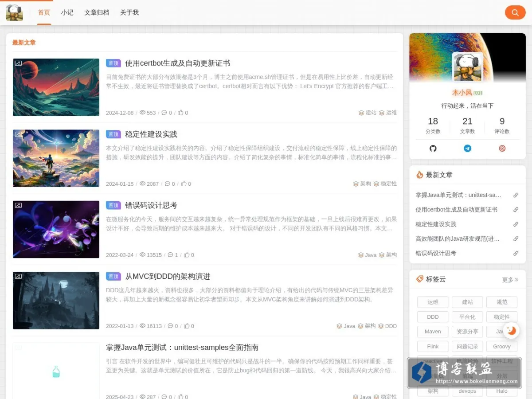Open article 使用certbot生成及自动更新证书 title
The width and height of the screenshot is (532, 399).
click(177, 63)
